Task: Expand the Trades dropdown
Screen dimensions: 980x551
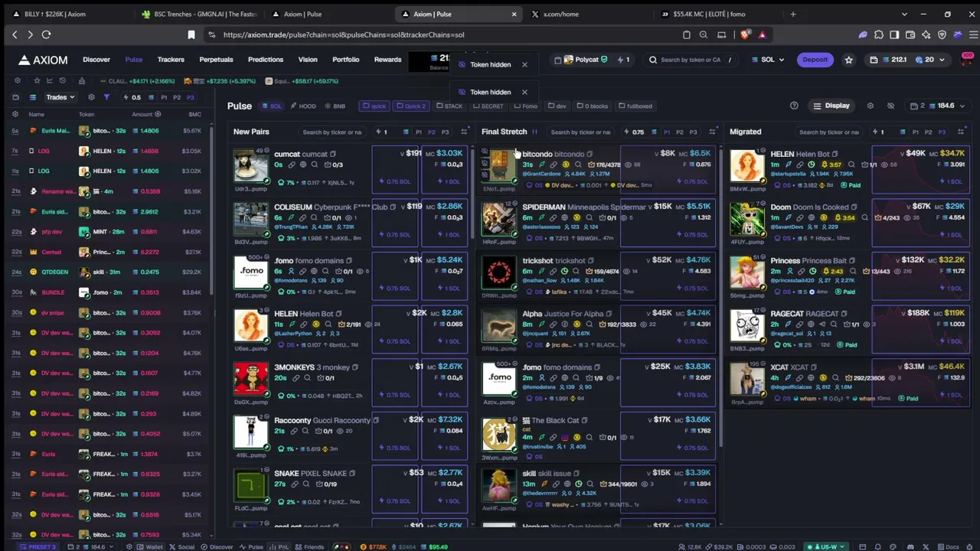Action: (x=60, y=97)
